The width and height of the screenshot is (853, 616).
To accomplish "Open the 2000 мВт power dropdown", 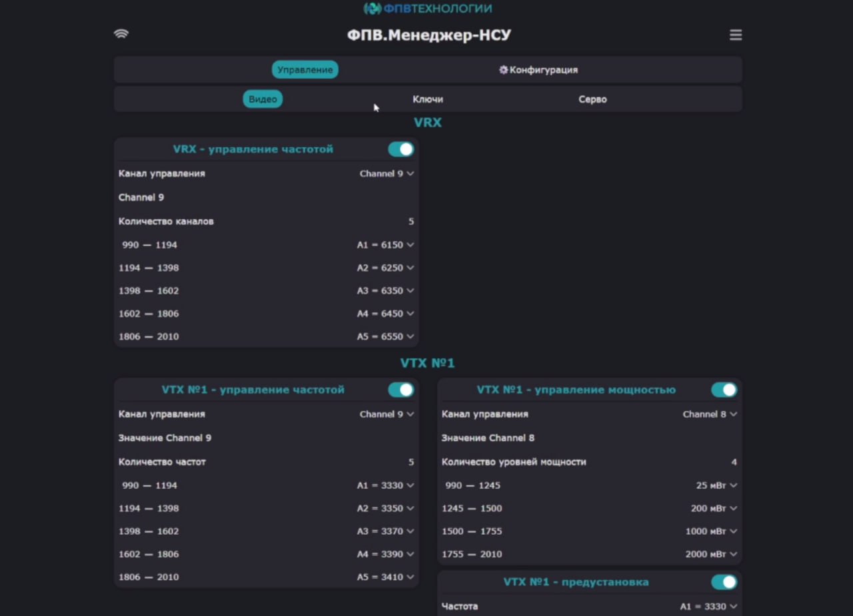I will [711, 554].
